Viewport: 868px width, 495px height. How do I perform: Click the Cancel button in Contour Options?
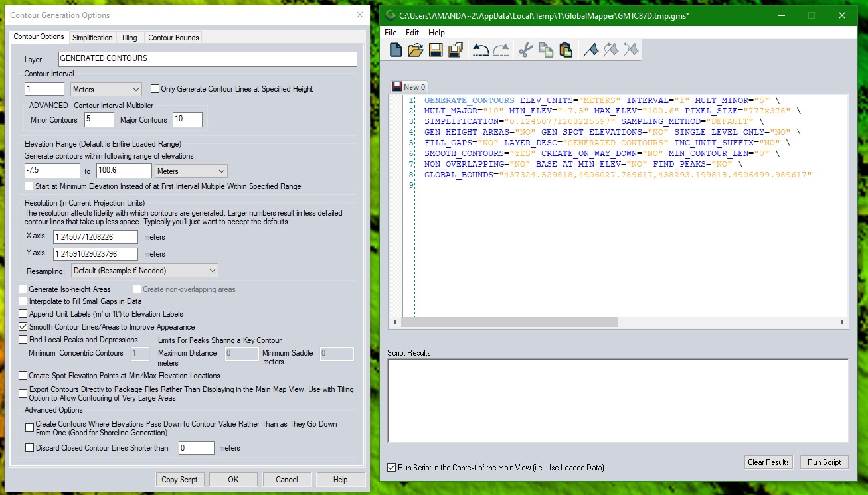tap(287, 480)
